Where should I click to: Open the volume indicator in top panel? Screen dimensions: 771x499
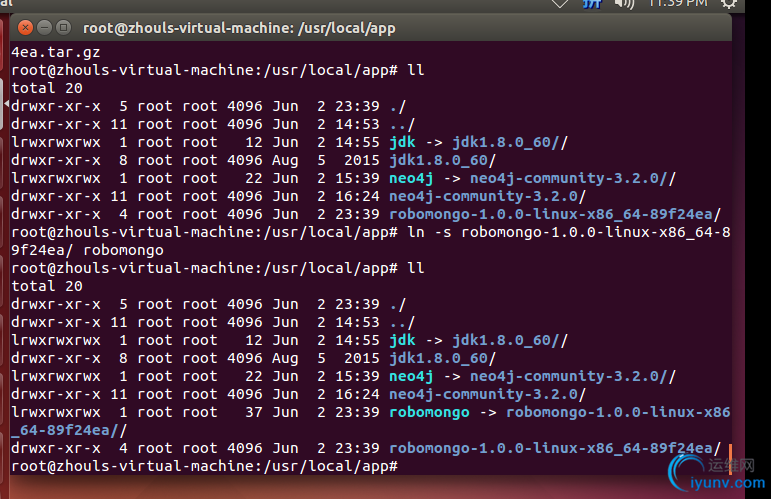click(x=624, y=4)
